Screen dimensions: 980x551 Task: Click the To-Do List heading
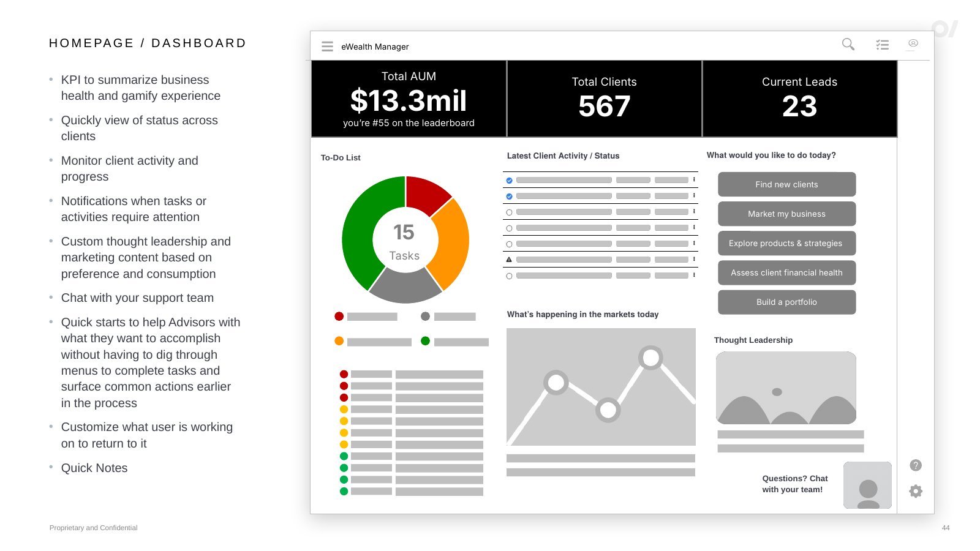pos(341,157)
